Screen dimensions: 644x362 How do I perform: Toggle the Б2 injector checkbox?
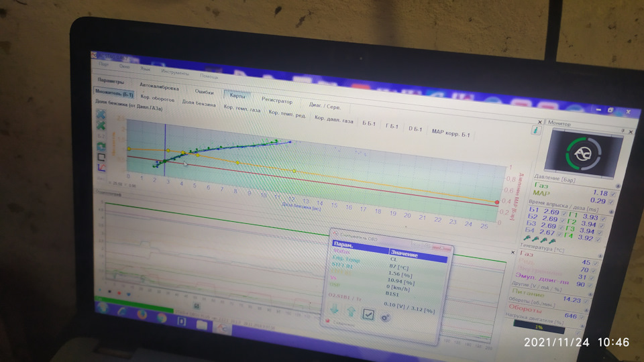coord(563,220)
